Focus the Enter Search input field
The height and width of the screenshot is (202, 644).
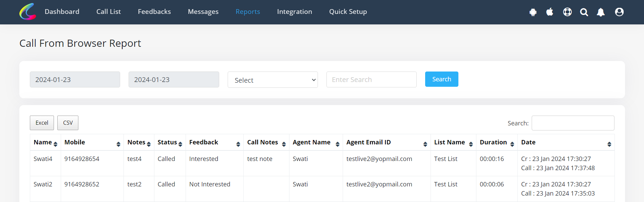pyautogui.click(x=372, y=80)
